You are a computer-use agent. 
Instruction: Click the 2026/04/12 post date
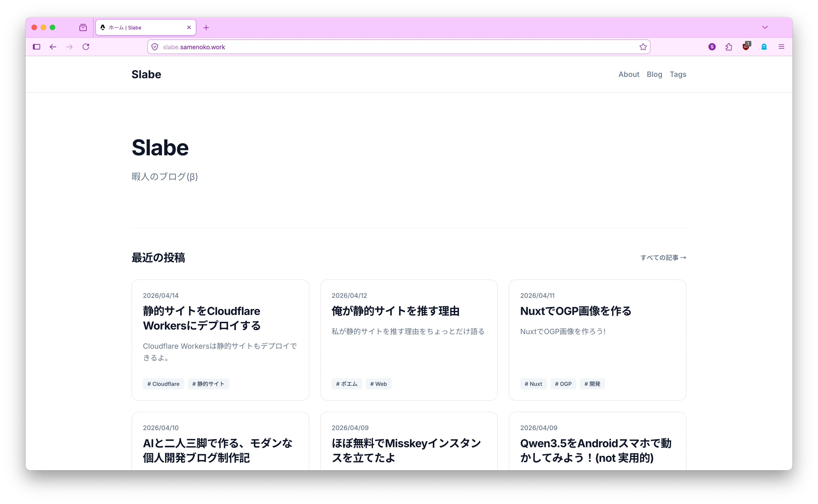(349, 296)
